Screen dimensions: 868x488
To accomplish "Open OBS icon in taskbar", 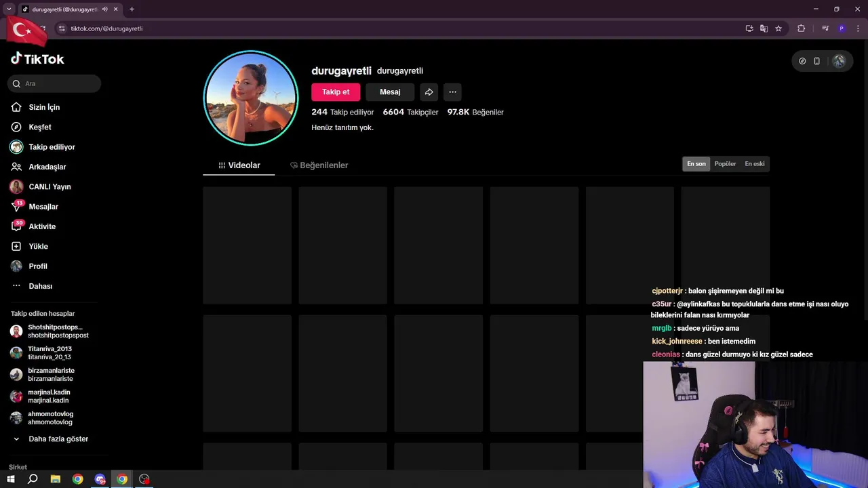I will [144, 479].
